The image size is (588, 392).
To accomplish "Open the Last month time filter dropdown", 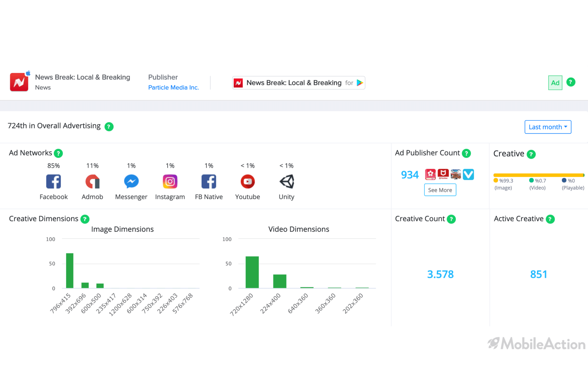I will [547, 127].
